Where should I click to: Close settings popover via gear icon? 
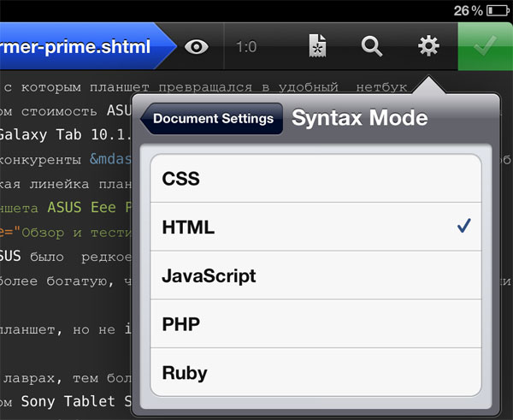click(427, 46)
